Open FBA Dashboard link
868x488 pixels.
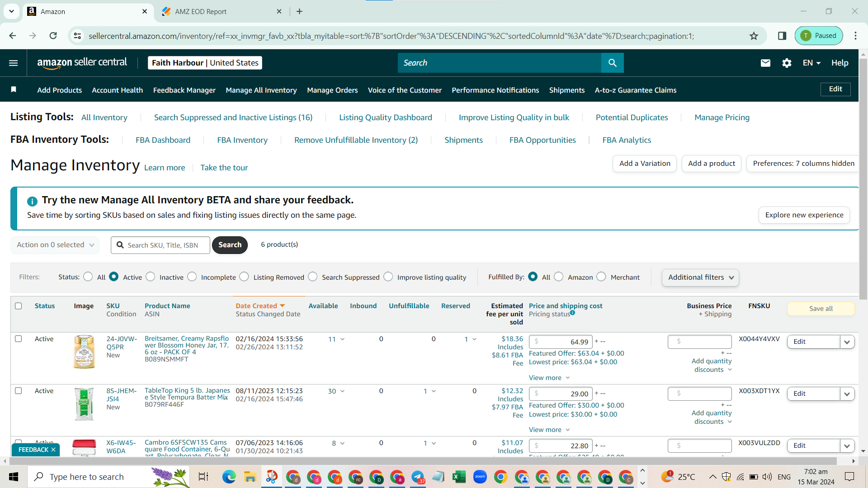pos(163,140)
